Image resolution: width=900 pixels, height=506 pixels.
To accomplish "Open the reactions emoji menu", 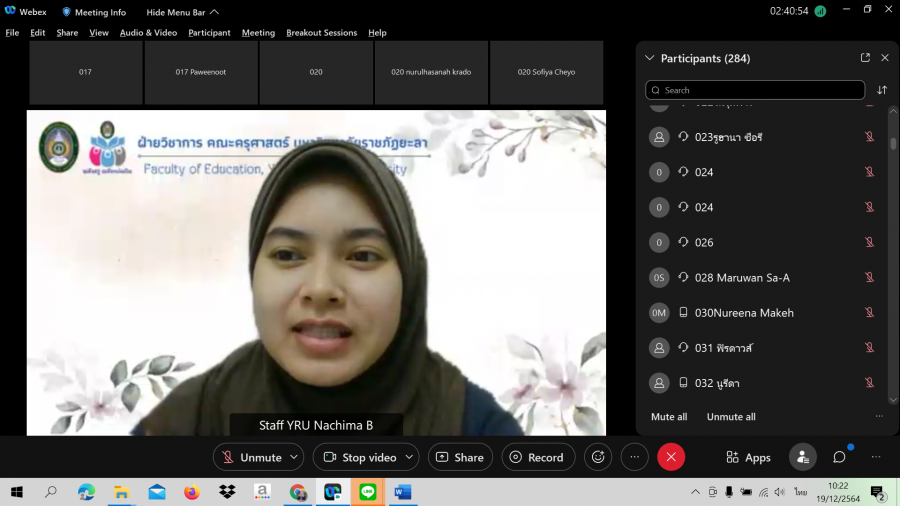I will 598,457.
